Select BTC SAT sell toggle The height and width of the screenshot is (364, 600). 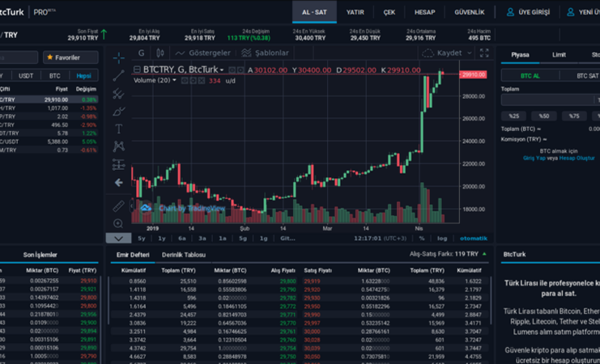pos(587,76)
